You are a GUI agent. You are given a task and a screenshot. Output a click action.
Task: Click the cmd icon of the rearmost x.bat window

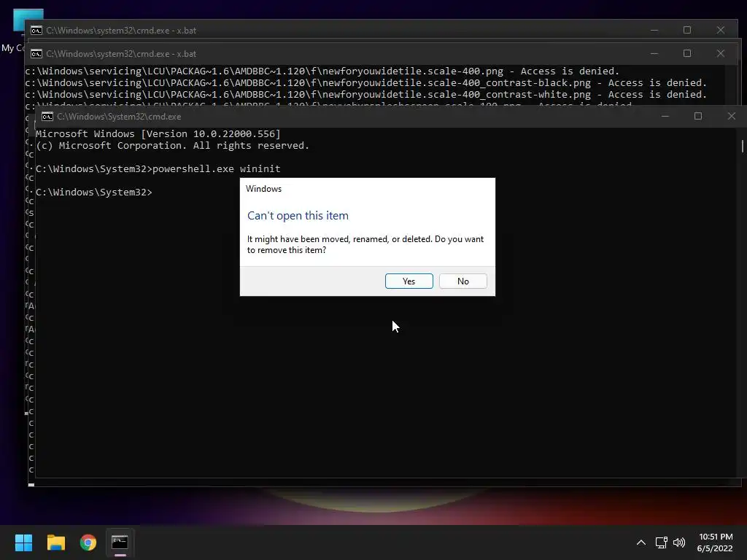pos(36,31)
